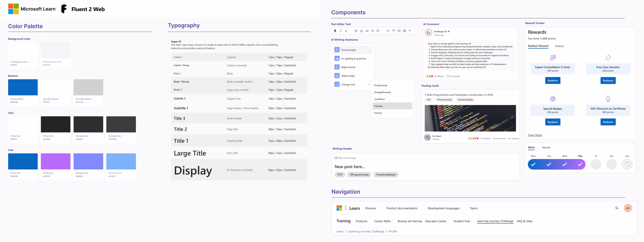This screenshot has width=644, height=242.
Task: Click the New post here title field
Action: [350, 167]
